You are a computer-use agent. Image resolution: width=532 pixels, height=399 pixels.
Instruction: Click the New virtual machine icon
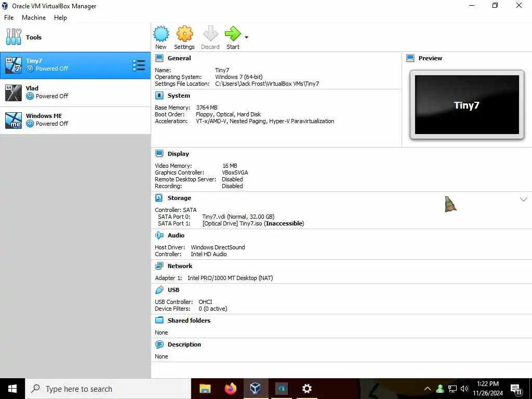coord(161,34)
